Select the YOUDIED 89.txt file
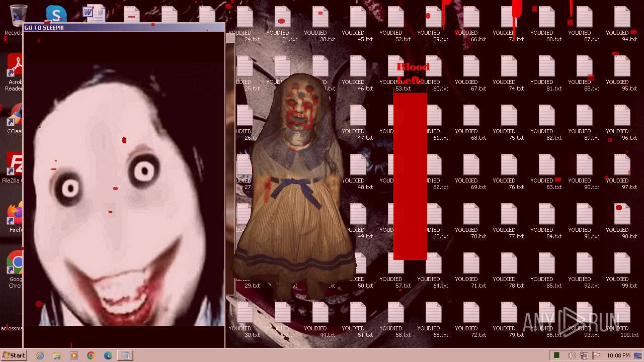This screenshot has height=362, width=644. pos(584,123)
